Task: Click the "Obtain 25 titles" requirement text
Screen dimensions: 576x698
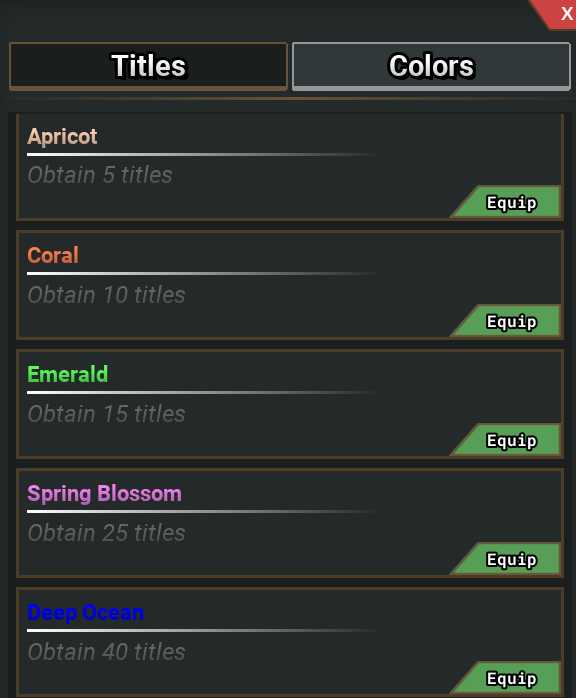Action: coord(106,532)
